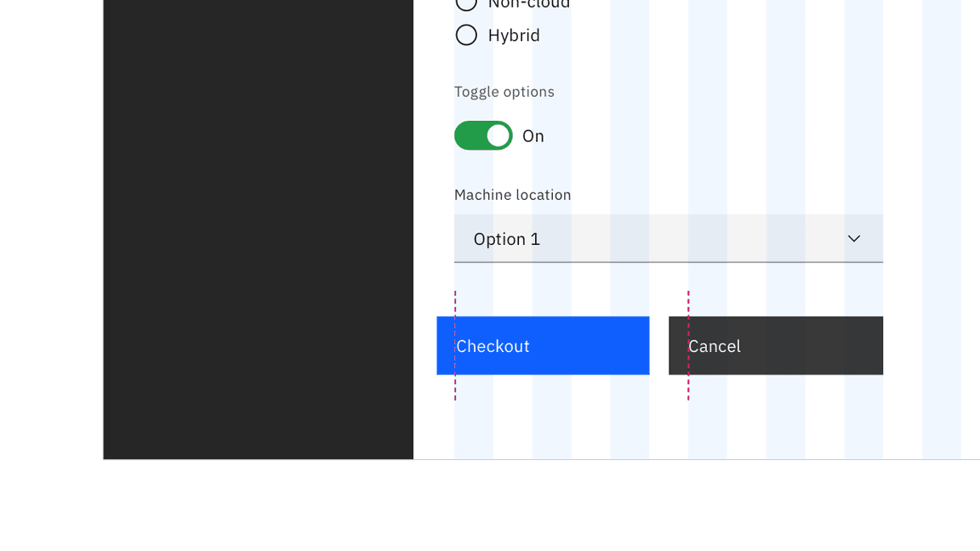
Task: Click the 'Cancel' text inside gray button
Action: point(715,346)
